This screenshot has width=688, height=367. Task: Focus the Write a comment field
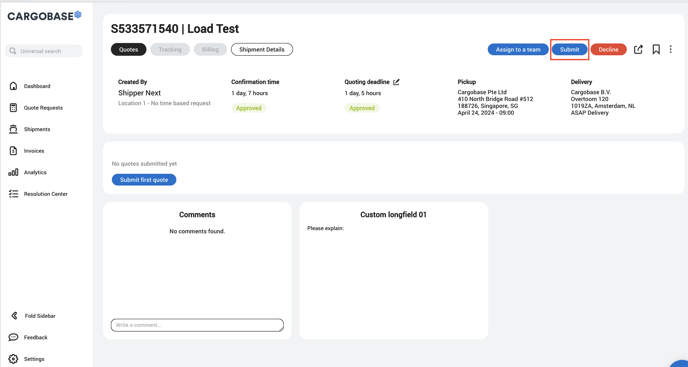[x=197, y=325]
